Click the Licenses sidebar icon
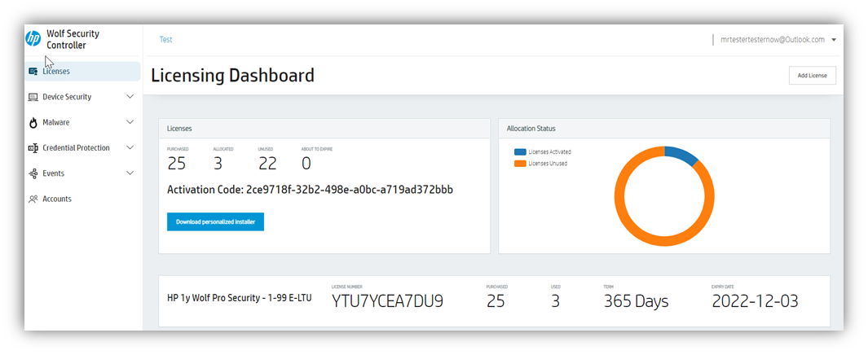This screenshot has height=355, width=868. click(33, 72)
